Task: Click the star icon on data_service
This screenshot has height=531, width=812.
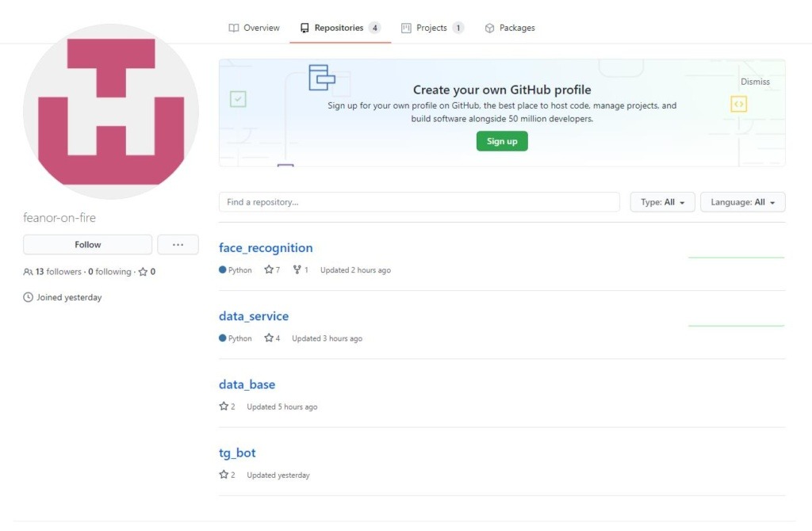Action: click(x=269, y=338)
